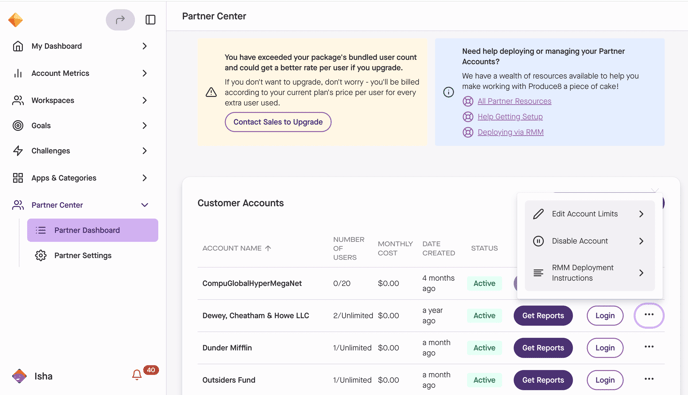
Task: Click the Partner Center people icon
Action: [18, 205]
